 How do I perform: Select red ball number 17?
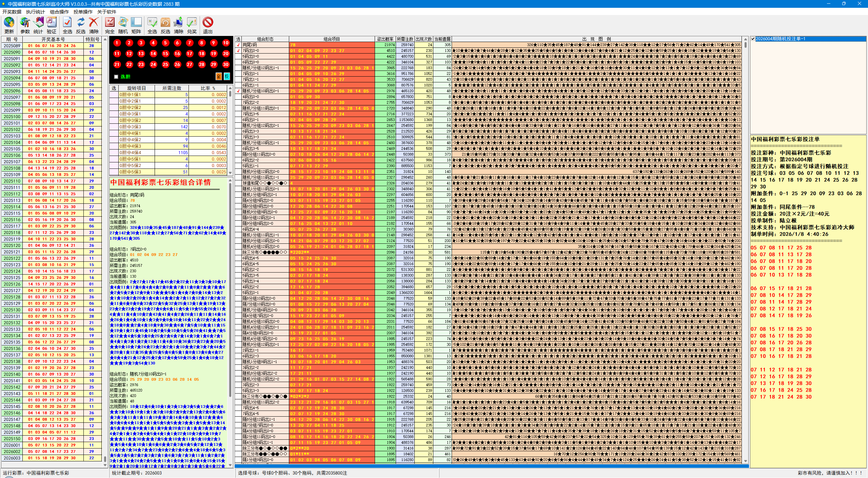pyautogui.click(x=189, y=54)
